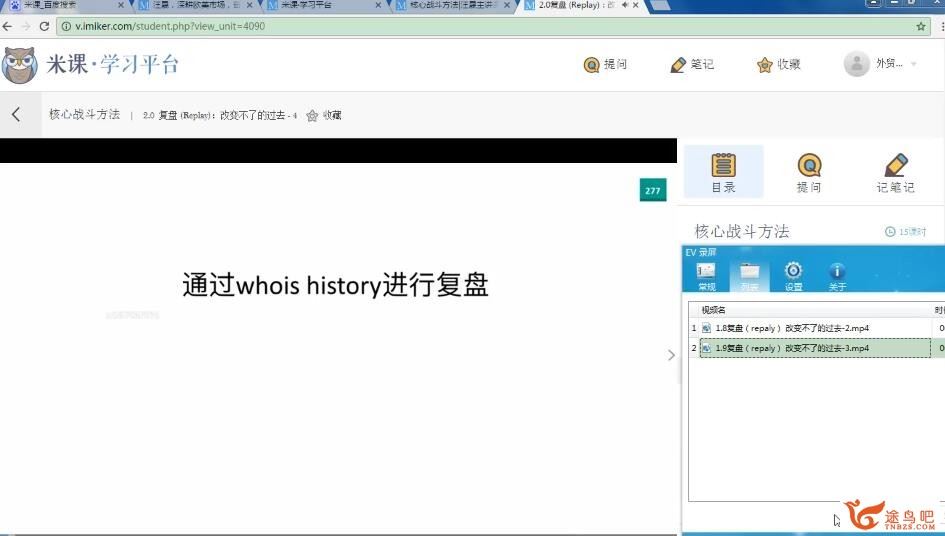Image resolution: width=945 pixels, height=536 pixels.
Task: Click the slide text 通过whois history进行复盘
Action: [335, 285]
